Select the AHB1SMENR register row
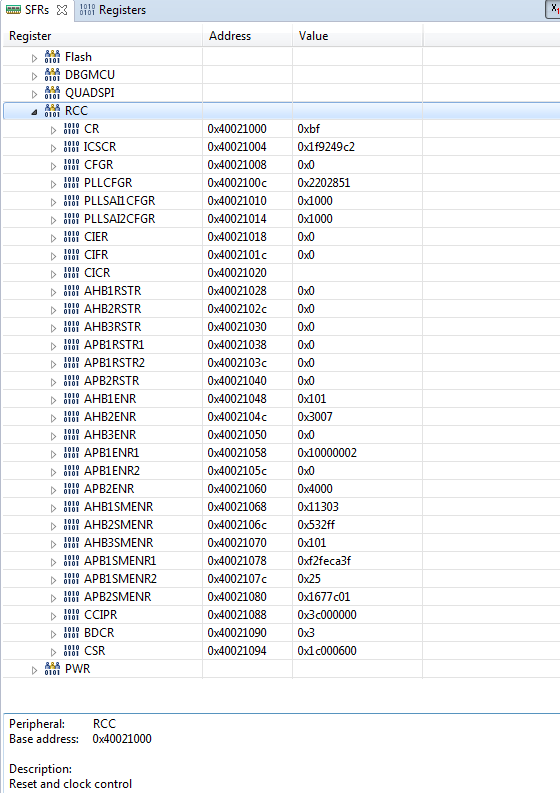Screen dimensions: 560x793 pyautogui.click(x=281, y=507)
